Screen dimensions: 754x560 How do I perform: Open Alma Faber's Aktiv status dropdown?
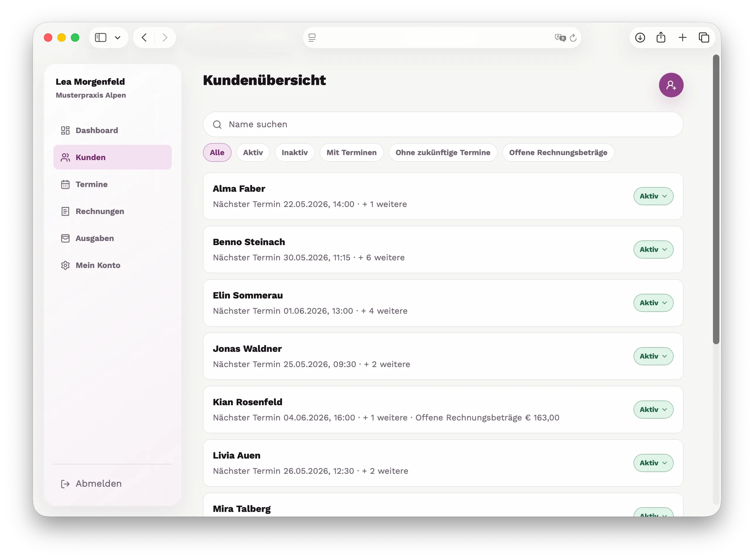[653, 196]
